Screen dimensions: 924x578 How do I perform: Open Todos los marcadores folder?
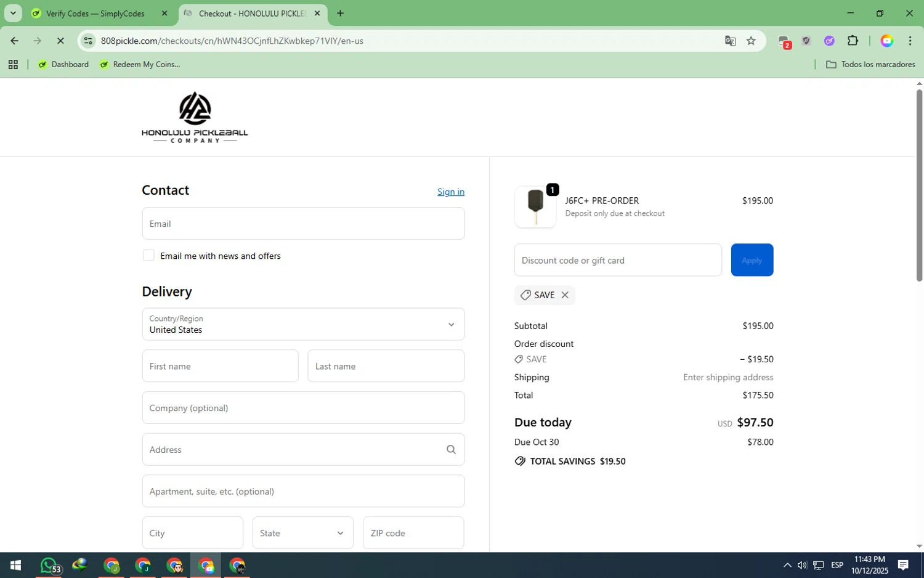(870, 64)
